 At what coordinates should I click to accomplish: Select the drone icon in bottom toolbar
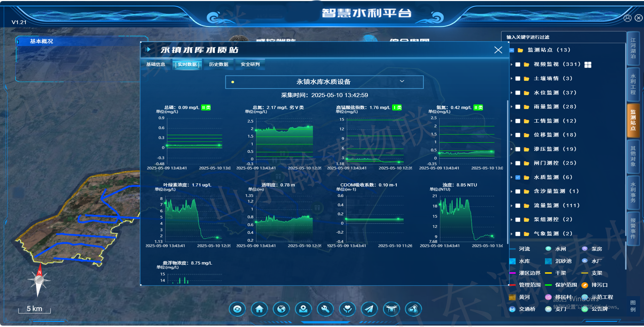tap(391, 309)
